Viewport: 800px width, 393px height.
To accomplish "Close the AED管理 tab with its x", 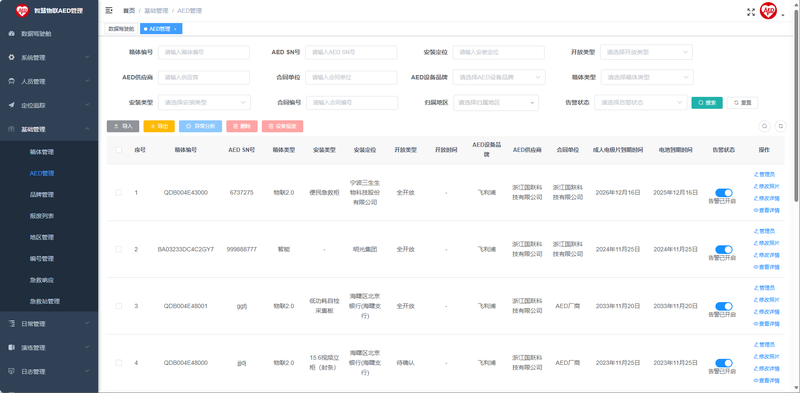I will click(x=175, y=29).
